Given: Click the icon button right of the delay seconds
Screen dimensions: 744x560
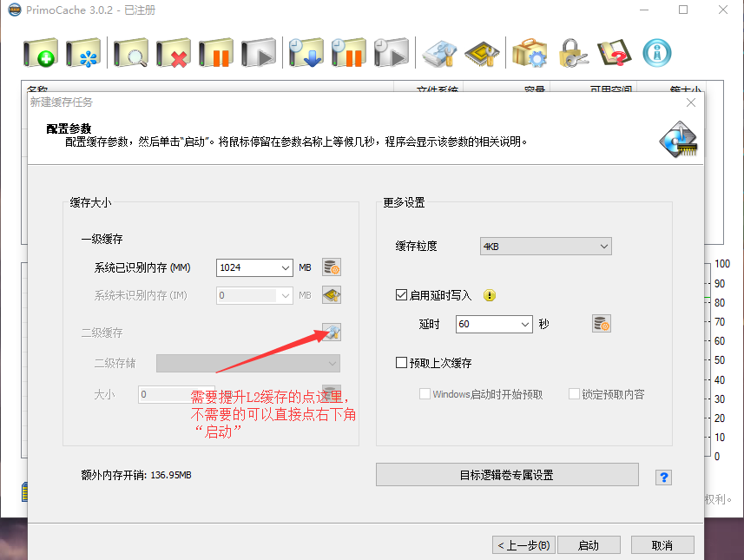Looking at the screenshot, I should click(x=602, y=324).
